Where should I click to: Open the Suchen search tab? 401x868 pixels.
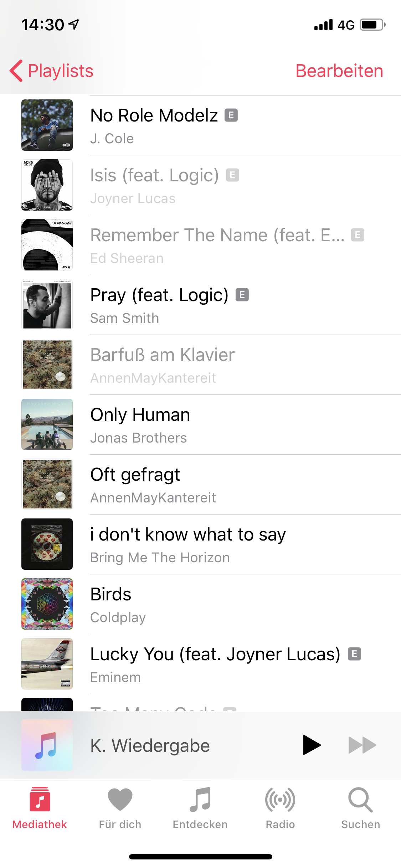[360, 808]
